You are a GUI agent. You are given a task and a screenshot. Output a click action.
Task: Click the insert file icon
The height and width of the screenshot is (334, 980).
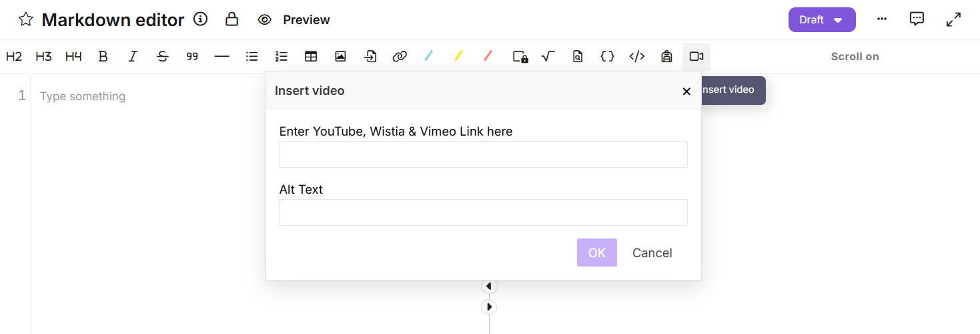[x=370, y=57]
